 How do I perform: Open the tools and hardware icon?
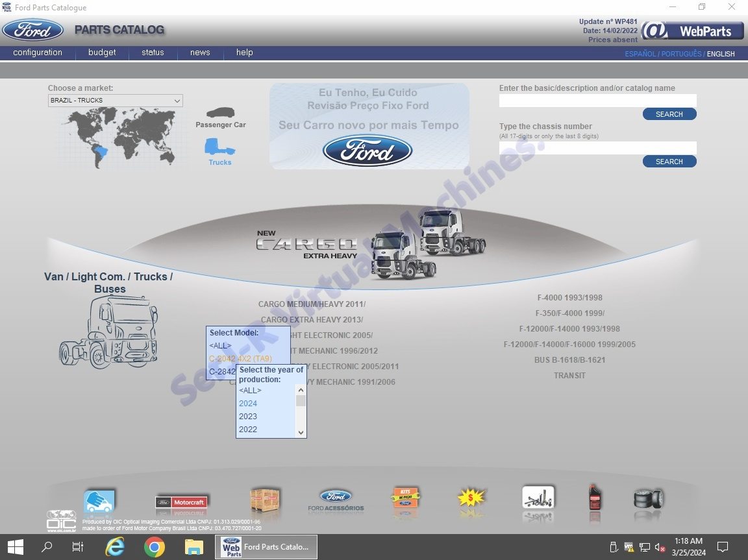538,498
